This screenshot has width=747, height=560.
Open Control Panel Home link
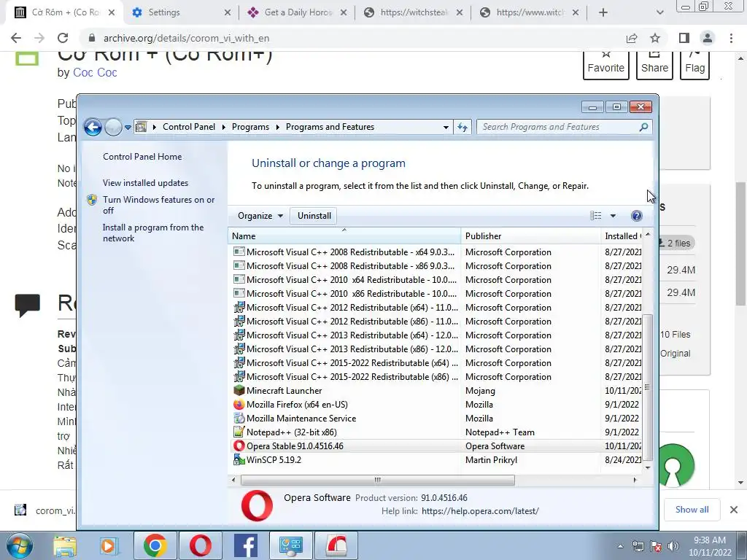(x=142, y=157)
